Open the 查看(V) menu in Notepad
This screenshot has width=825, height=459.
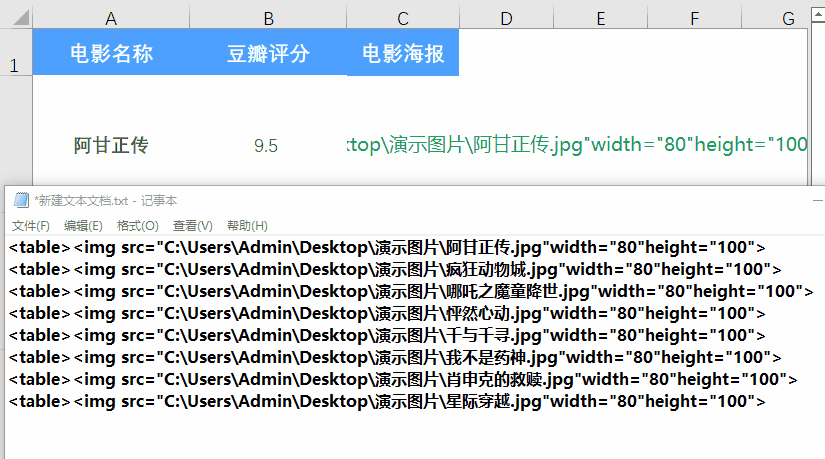click(193, 226)
